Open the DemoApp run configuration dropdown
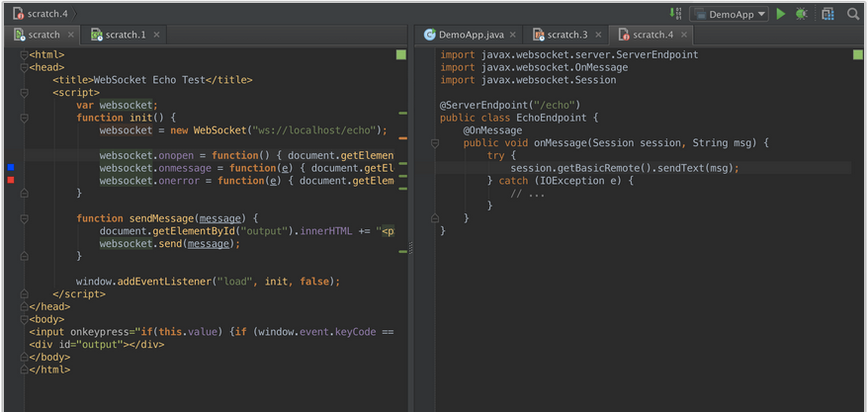The height and width of the screenshot is (412, 868). 729,15
